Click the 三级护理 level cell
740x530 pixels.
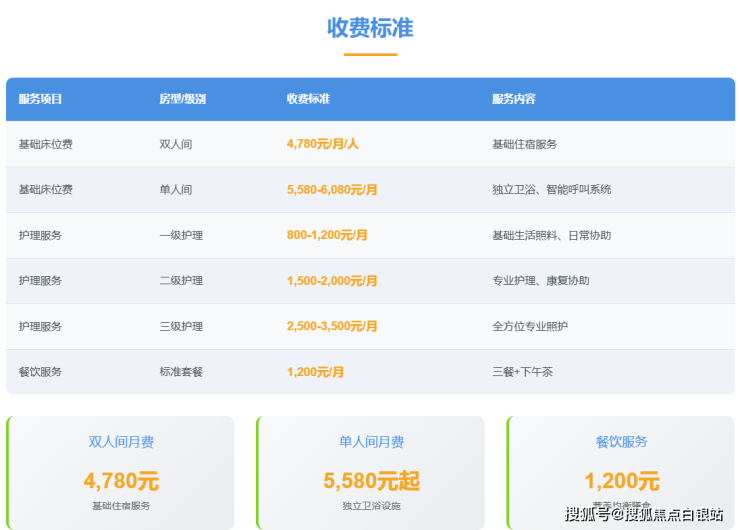[181, 326]
